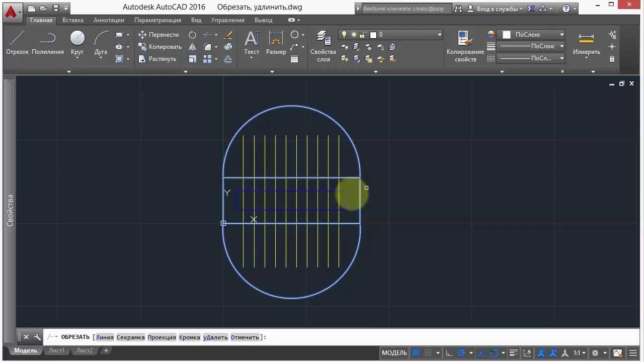The width and height of the screenshot is (644, 362).
Task: Choose the Секрамка command option
Action: (x=130, y=337)
